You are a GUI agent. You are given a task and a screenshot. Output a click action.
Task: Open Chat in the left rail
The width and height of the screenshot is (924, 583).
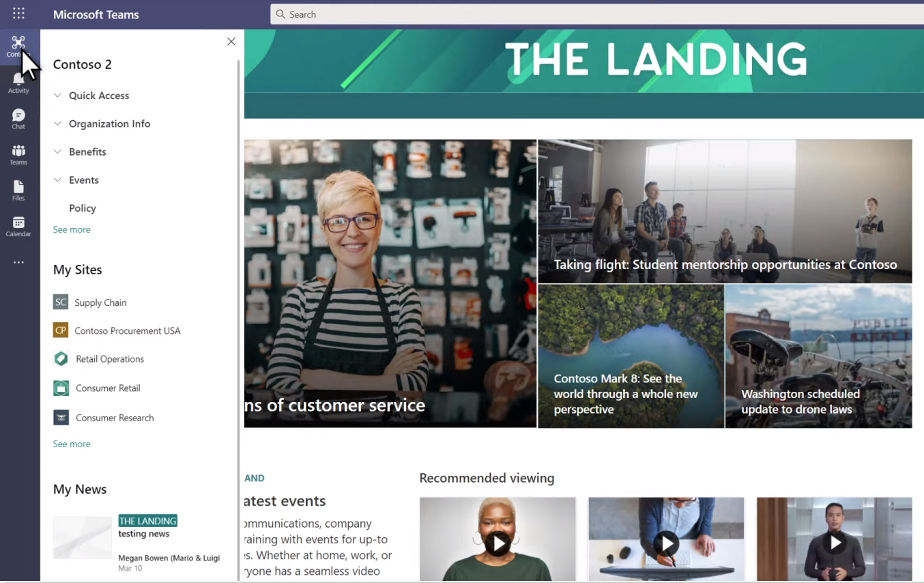18,119
